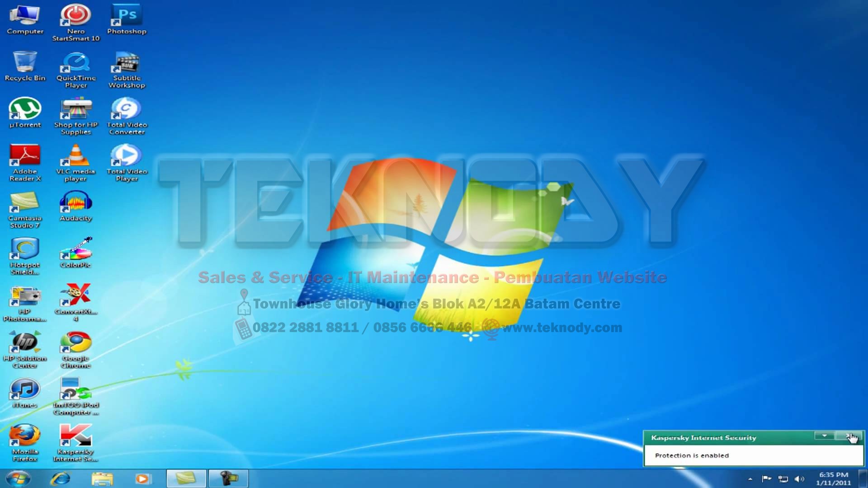Open the HP Photosmart shortcut
Image resolution: width=868 pixels, height=488 pixels.
(25, 303)
